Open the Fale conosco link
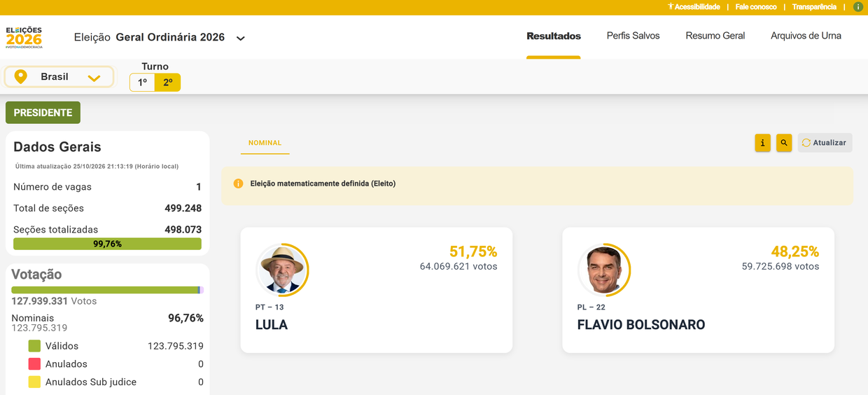The width and height of the screenshot is (868, 395). click(x=756, y=7)
